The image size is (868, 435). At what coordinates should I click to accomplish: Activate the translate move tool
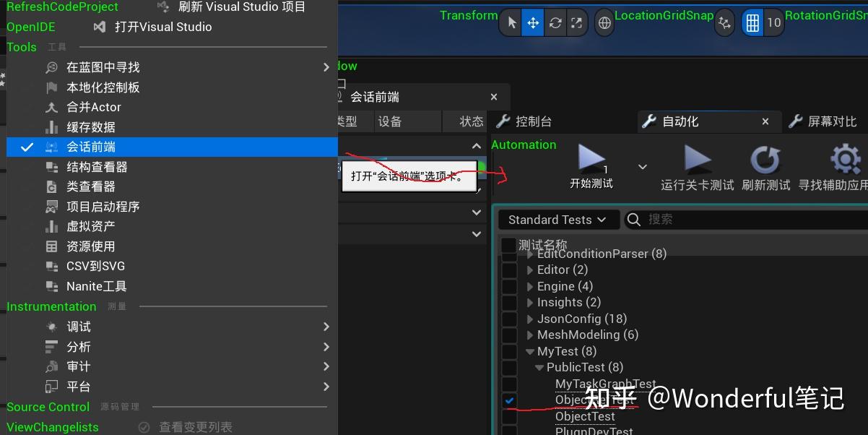[533, 23]
